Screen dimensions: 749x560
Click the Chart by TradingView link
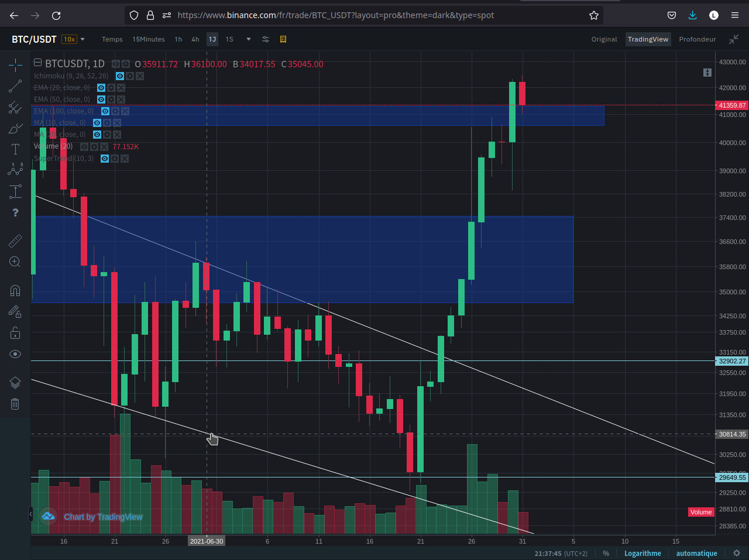tap(103, 517)
